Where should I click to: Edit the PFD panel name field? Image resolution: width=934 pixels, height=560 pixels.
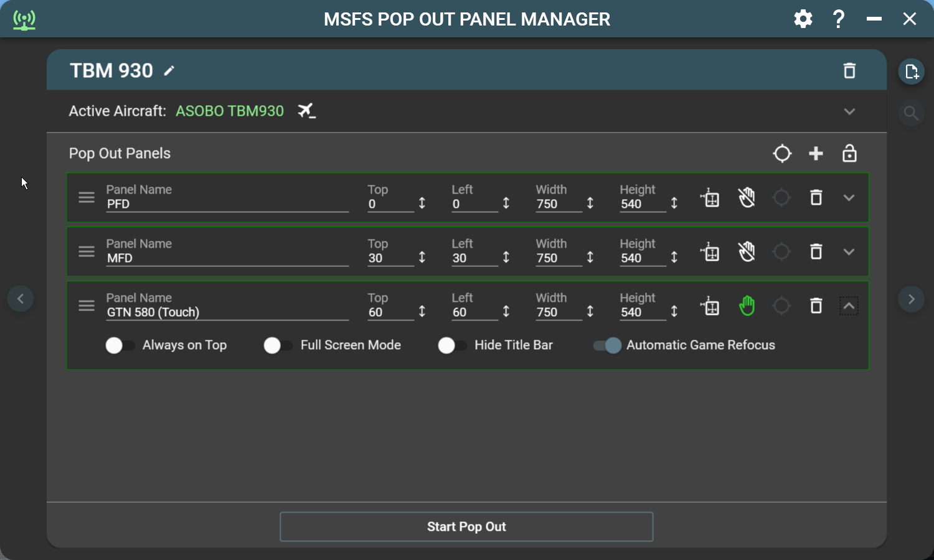[227, 204]
